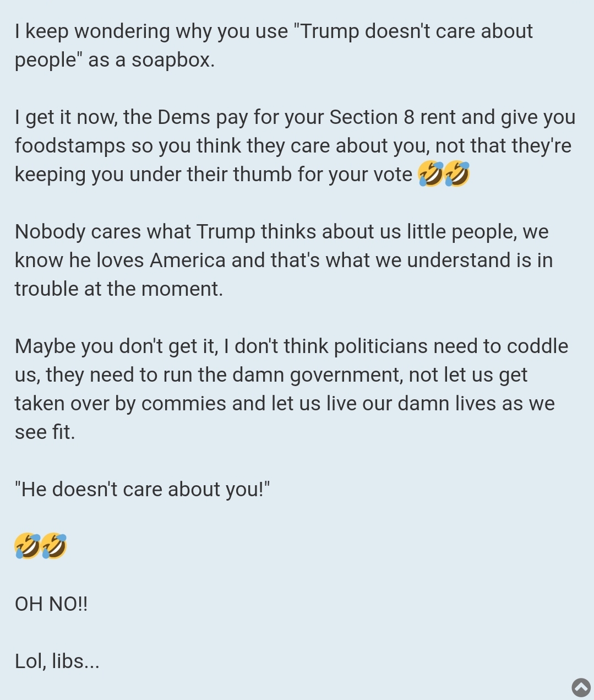Click the word "America" in the third paragraph
Viewport: 594px width, 700px height.
point(187,260)
